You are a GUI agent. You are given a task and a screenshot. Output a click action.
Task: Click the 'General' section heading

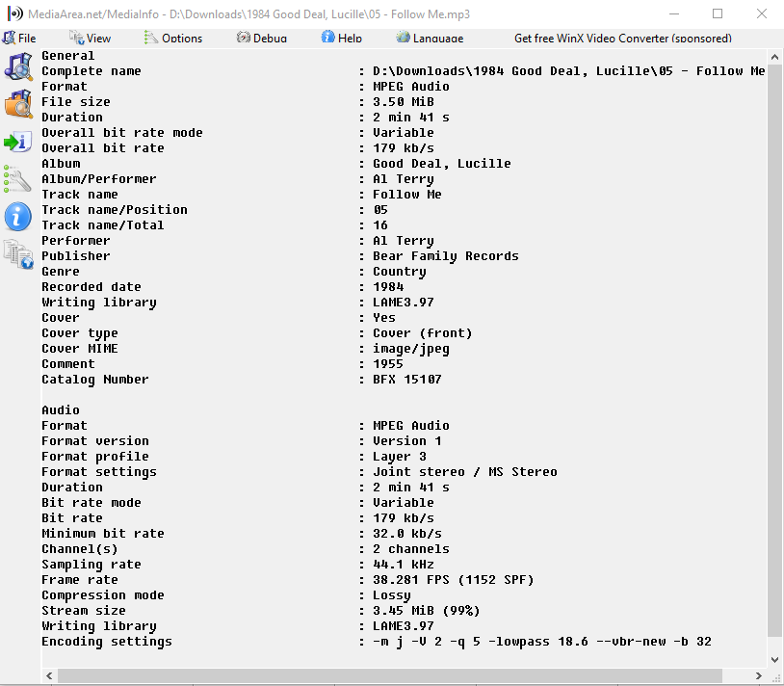point(67,56)
